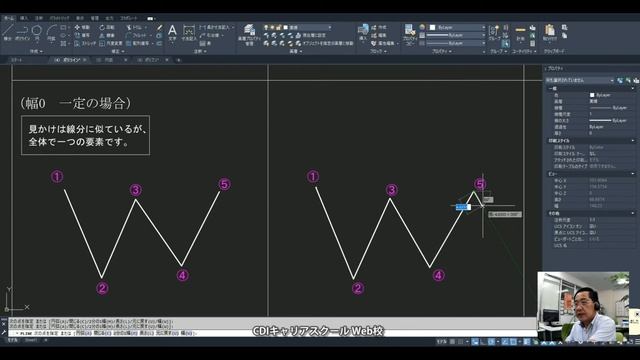The image size is (640, 360).
Task: Open the ホーム ribbon tab
Action: (8, 18)
